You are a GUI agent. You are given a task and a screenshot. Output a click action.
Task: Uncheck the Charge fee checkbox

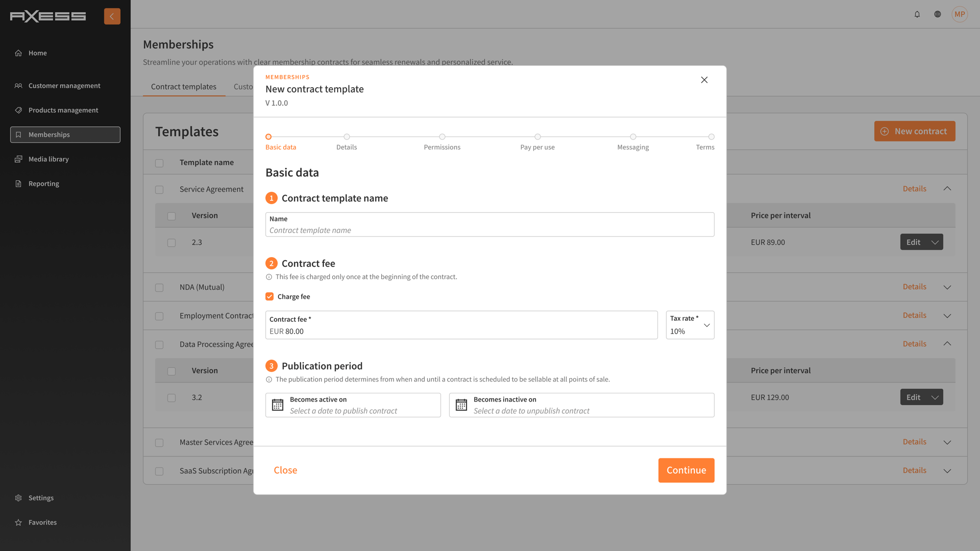tap(269, 296)
